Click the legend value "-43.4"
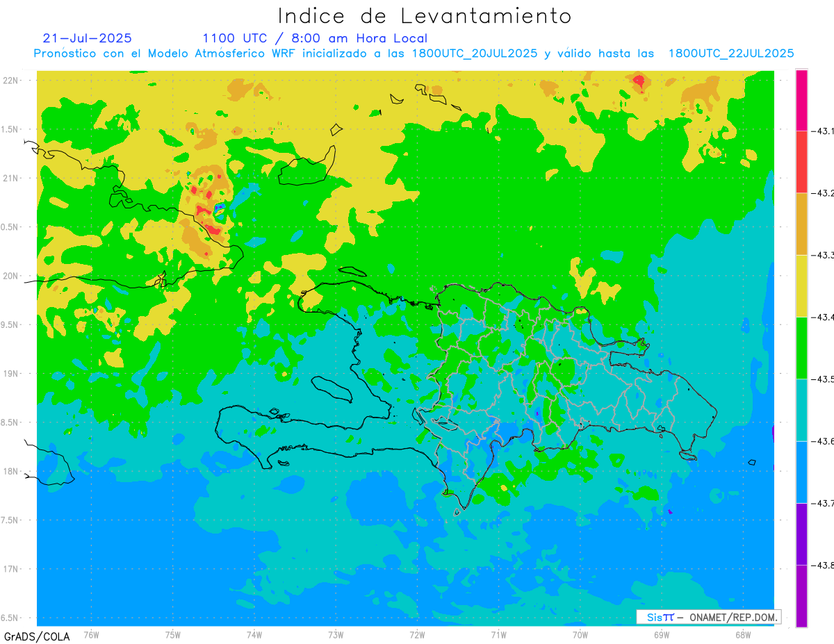The width and height of the screenshot is (834, 644). click(823, 317)
